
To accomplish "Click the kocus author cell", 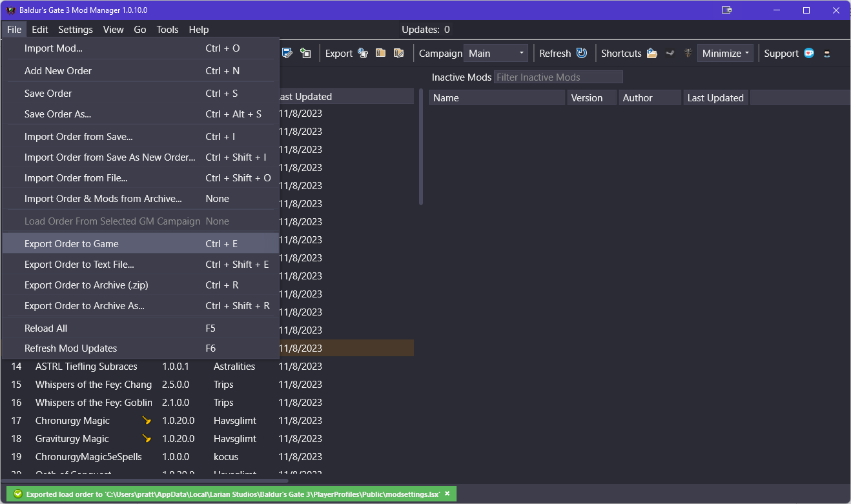I will tap(226, 457).
